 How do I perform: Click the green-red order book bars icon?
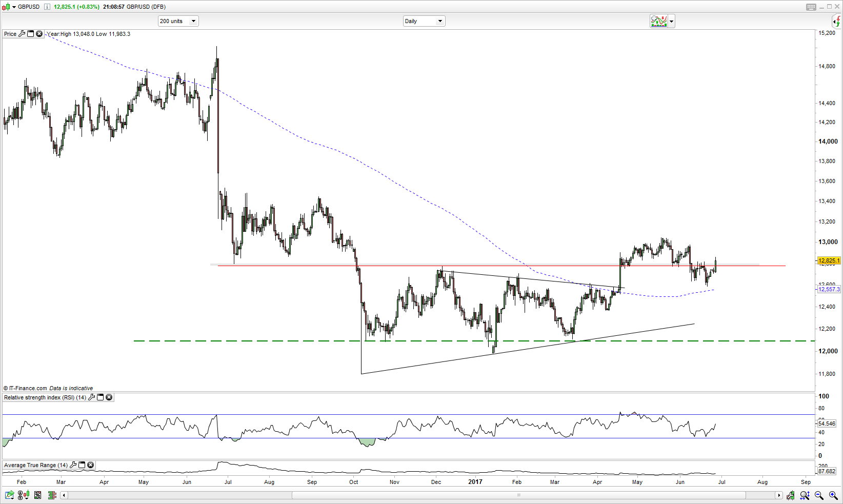(52, 495)
